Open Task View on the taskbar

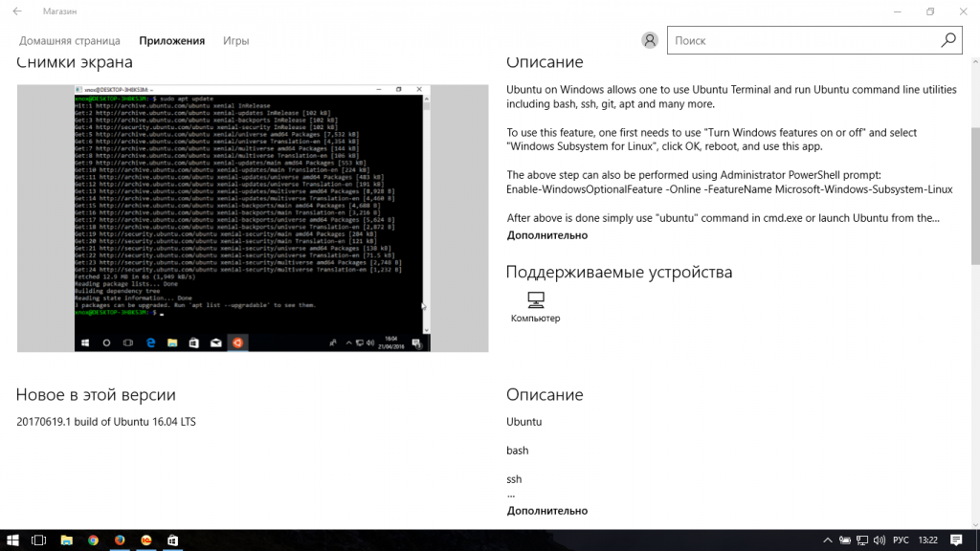point(38,540)
